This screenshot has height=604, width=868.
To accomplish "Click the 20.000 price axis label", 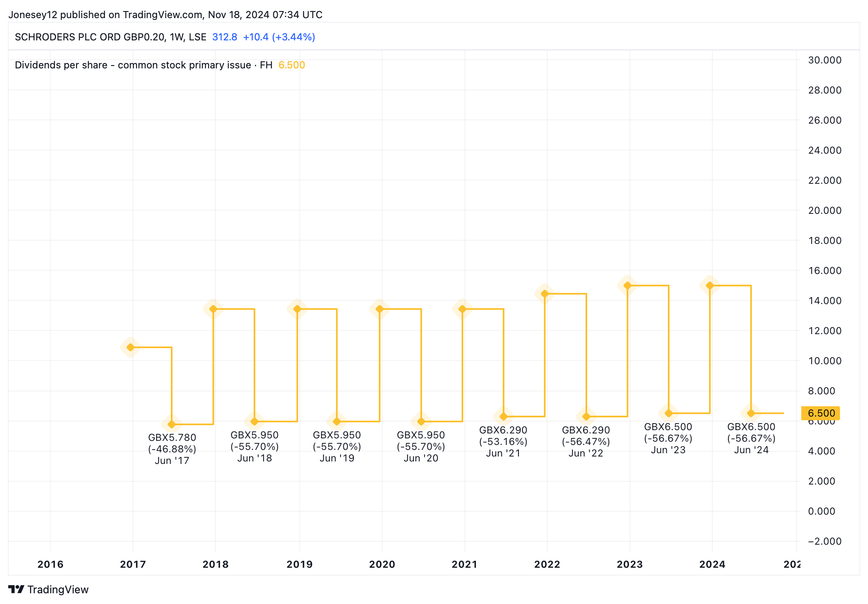I will tap(825, 211).
